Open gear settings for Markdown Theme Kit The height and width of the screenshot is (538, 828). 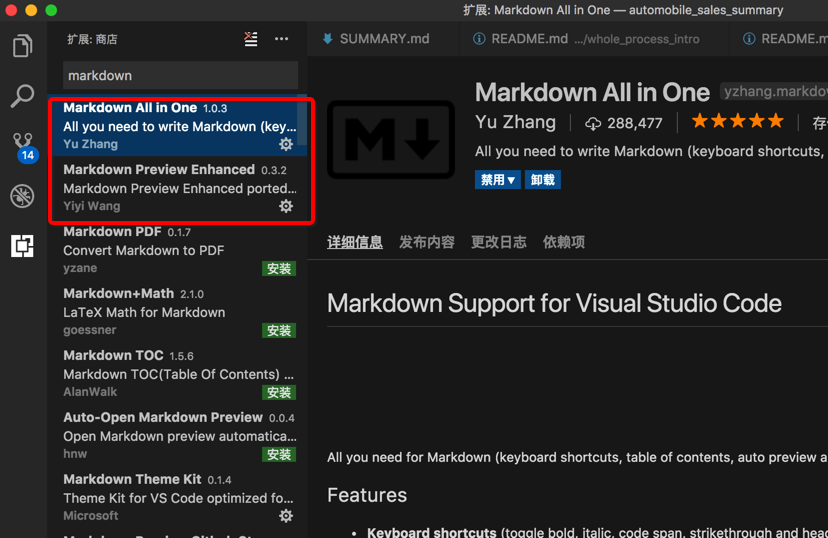286,516
